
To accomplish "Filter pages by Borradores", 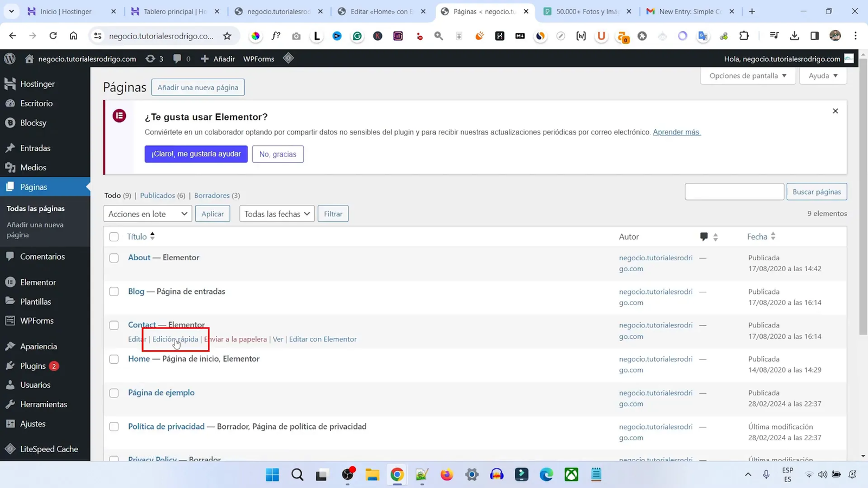I will 212,195.
